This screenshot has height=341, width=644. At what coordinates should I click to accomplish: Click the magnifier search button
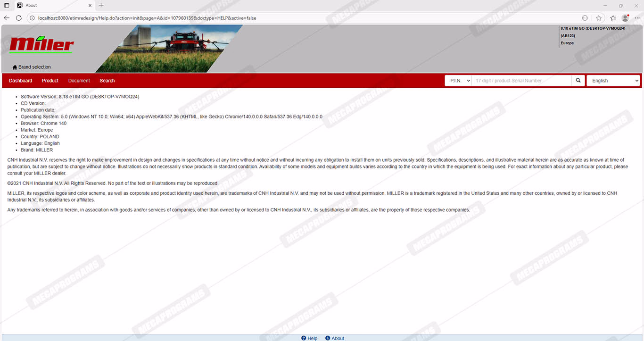point(578,81)
